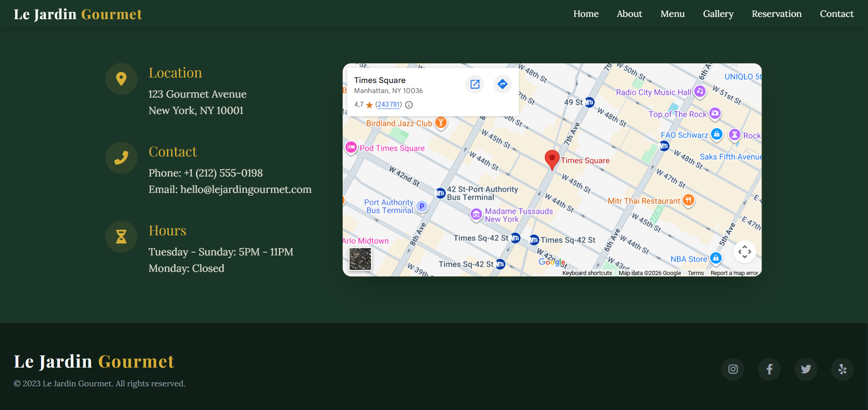Click the Hours hourglass icon
Image resolution: width=868 pixels, height=410 pixels.
click(x=121, y=237)
